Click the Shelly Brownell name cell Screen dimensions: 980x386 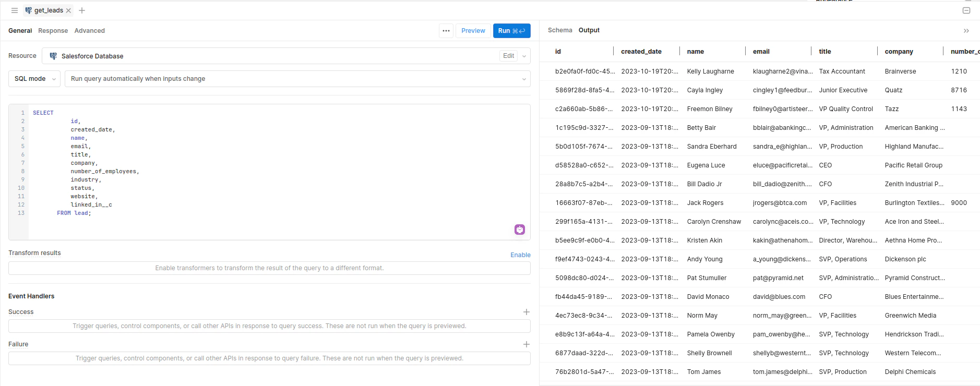point(710,353)
